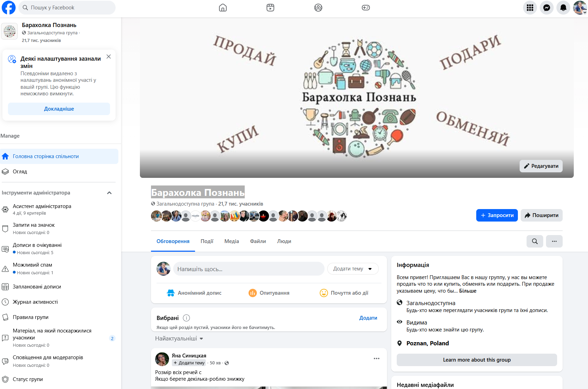588x389 pixels.
Task: Click the Напишіть щось post input field
Action: (249, 268)
